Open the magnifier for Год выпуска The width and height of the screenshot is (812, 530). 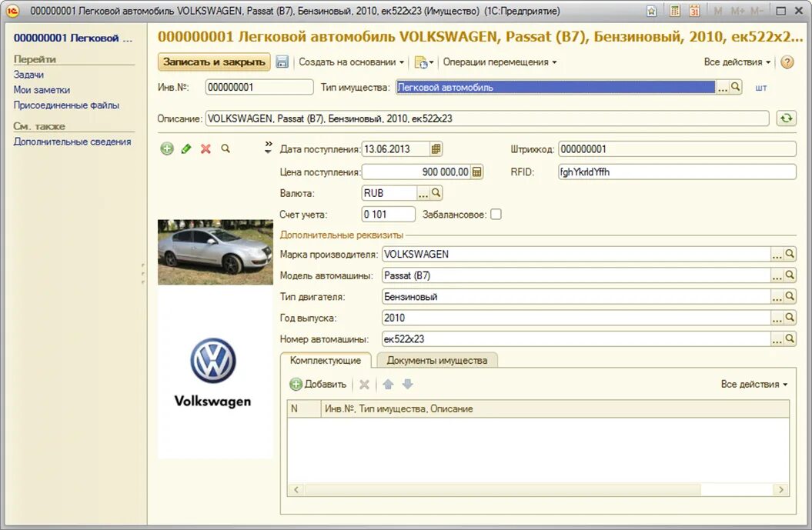tap(789, 318)
